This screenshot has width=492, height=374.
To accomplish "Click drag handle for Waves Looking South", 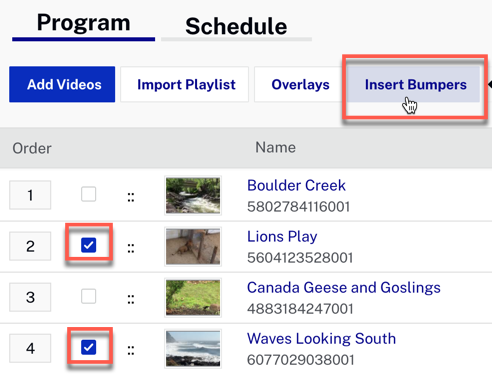I will tap(131, 350).
